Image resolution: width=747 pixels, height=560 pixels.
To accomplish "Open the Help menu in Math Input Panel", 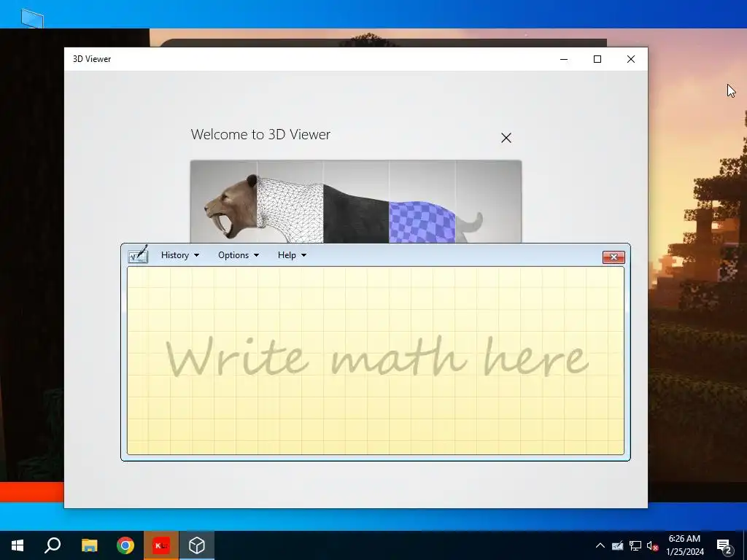I will [292, 255].
